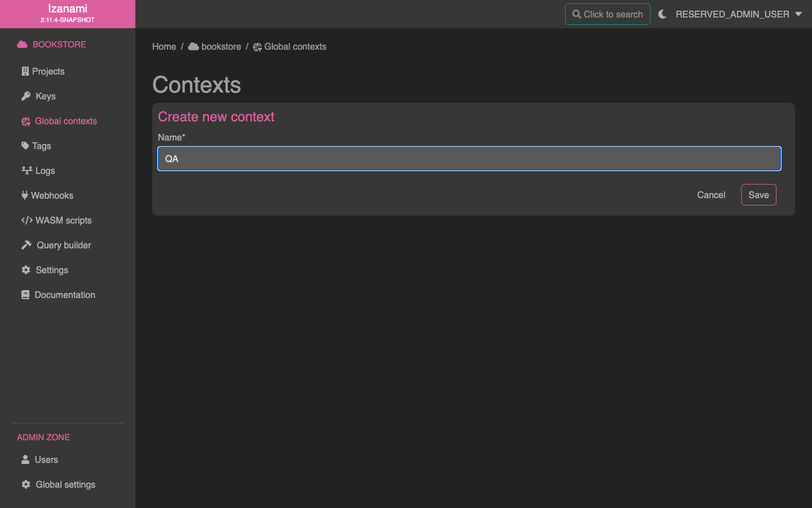Expand the RESERVED_ADMIN_USER dropdown arrow
812x508 pixels.
798,14
